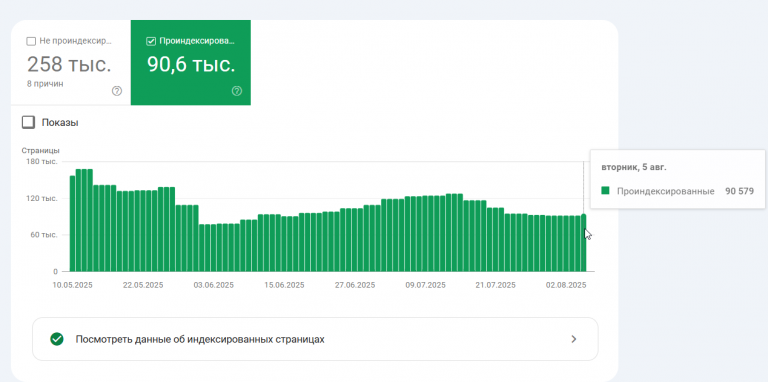Select the indexed 90,6 тыс. card

pos(191,62)
